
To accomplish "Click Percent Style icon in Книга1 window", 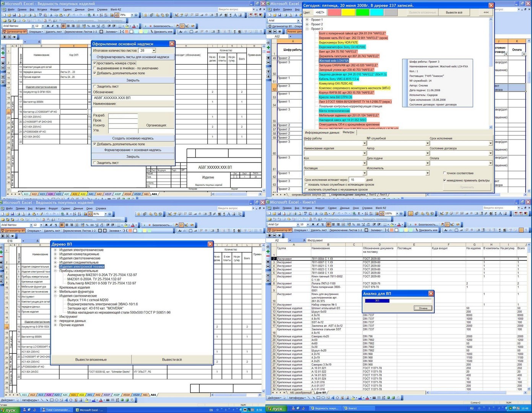I will 353,224.
